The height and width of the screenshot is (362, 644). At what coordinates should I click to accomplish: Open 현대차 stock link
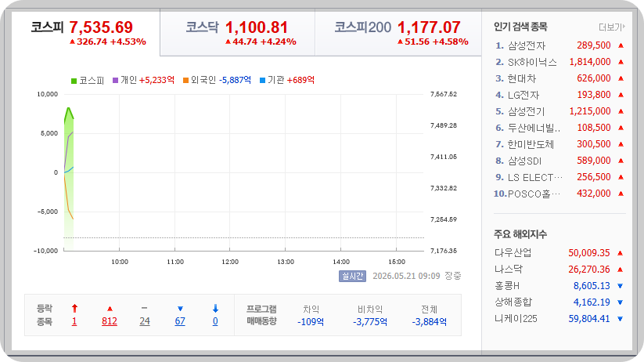pyautogui.click(x=522, y=78)
